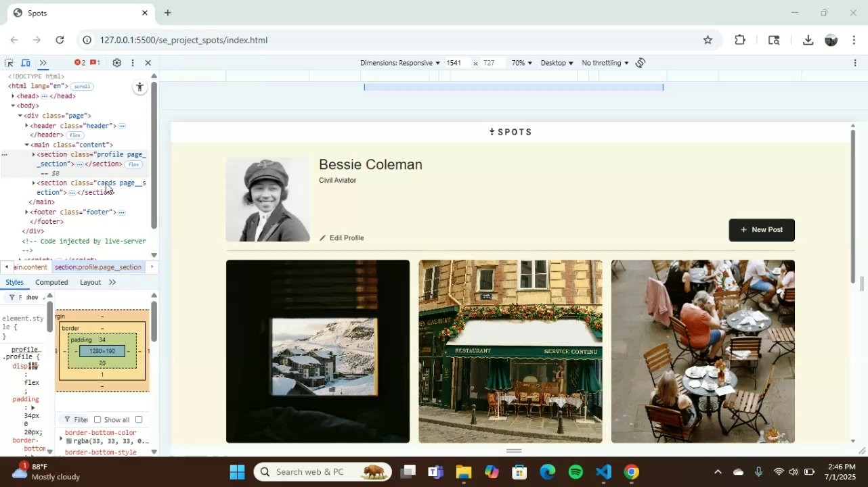
Task: Click the New Post button
Action: [x=762, y=230]
